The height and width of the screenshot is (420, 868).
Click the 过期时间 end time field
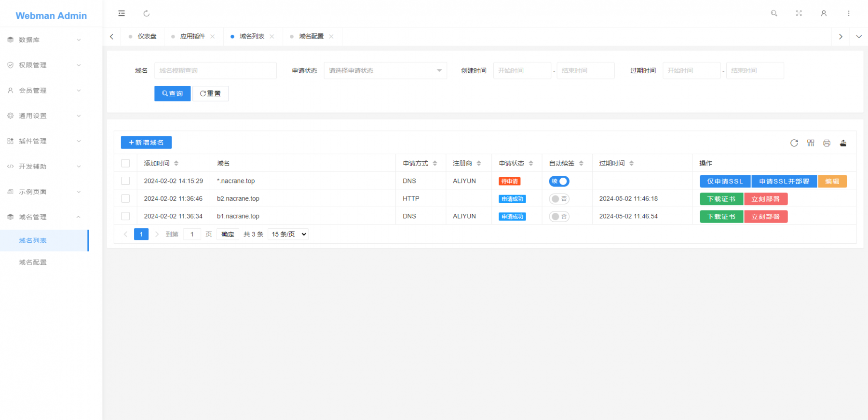pyautogui.click(x=755, y=70)
